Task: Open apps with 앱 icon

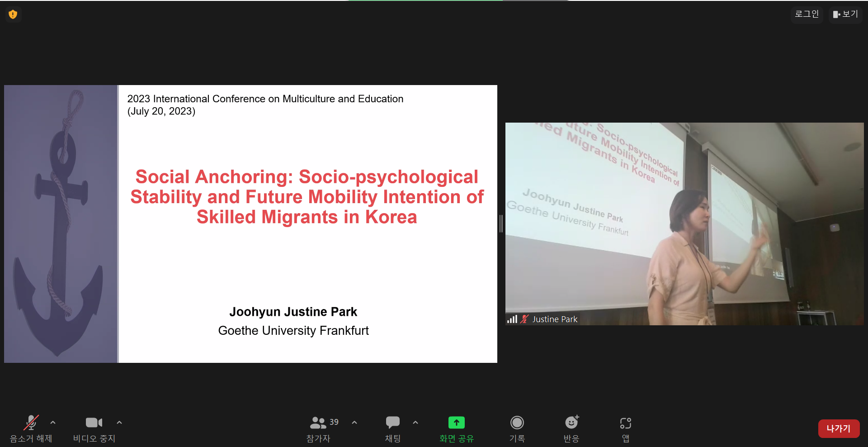Action: pos(626,423)
